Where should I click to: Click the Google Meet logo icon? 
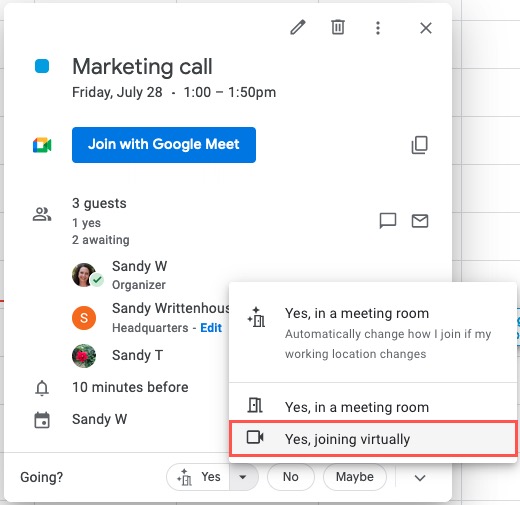coord(42,145)
